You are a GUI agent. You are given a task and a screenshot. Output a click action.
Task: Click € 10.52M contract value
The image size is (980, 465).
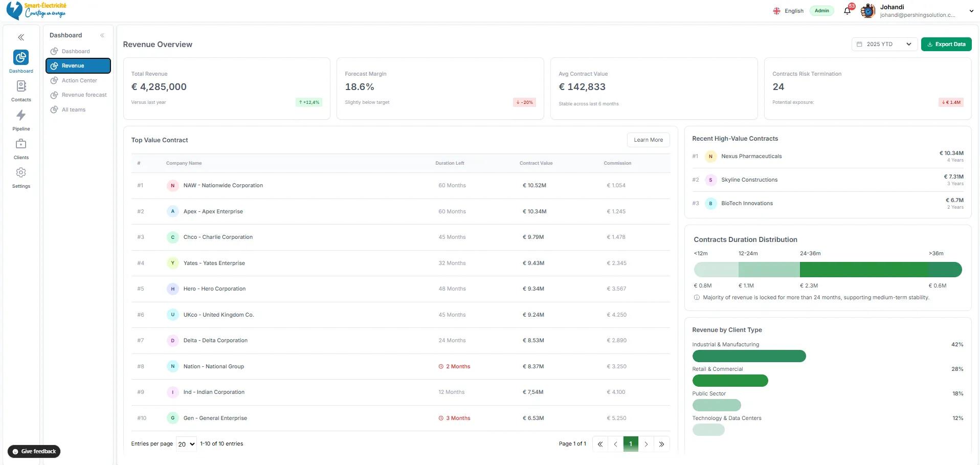tap(534, 186)
